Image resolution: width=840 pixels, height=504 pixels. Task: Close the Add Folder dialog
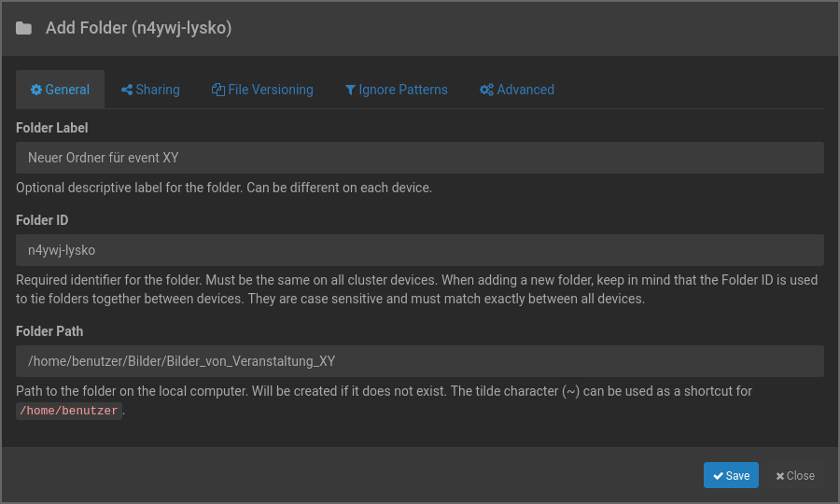click(795, 475)
